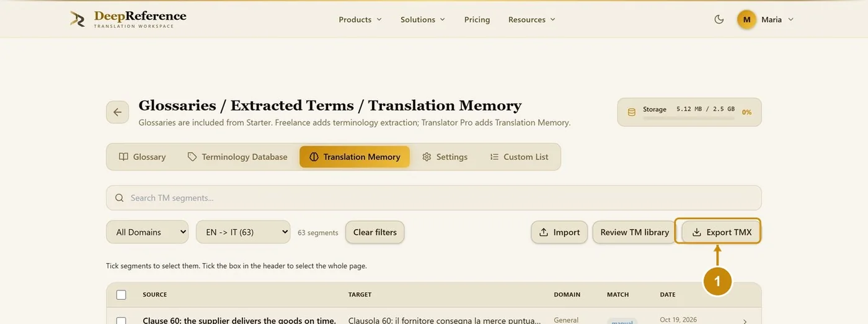
Task: Expand the Clause 60 row chevron
Action: click(x=745, y=321)
